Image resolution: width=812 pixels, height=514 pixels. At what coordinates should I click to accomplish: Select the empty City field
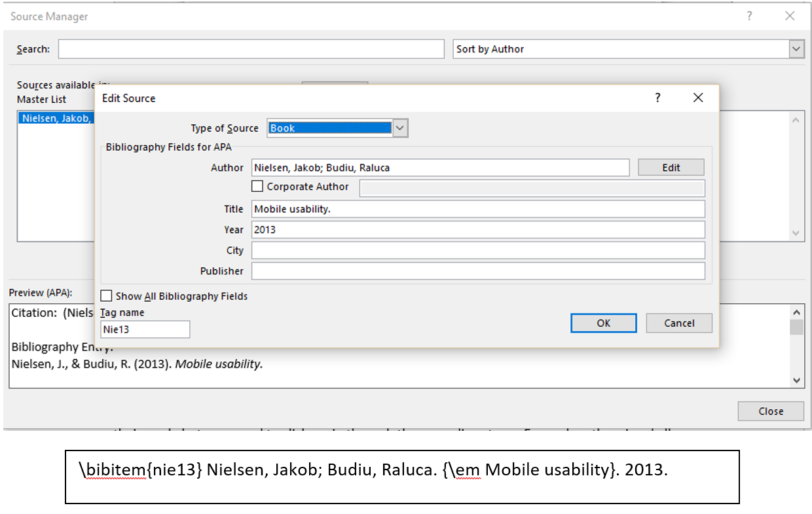[478, 250]
